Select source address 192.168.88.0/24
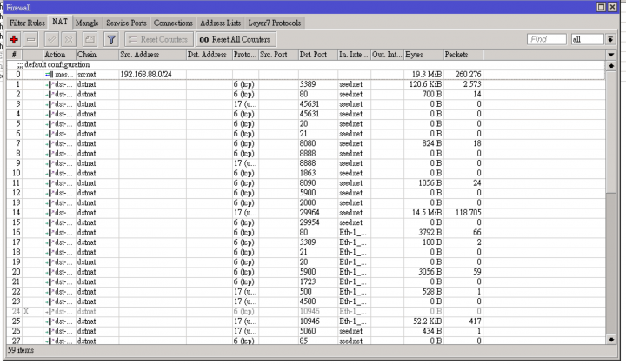The width and height of the screenshot is (626, 364). [x=146, y=75]
